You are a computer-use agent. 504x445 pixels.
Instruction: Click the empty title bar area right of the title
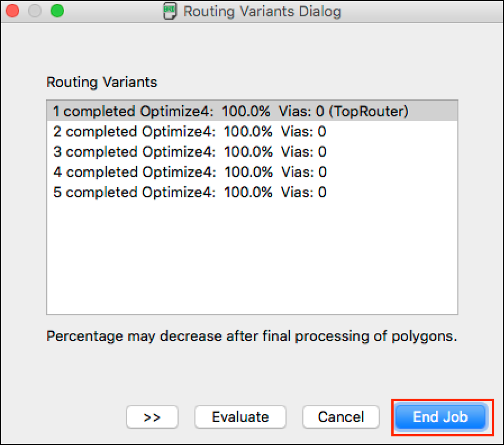[x=421, y=11]
